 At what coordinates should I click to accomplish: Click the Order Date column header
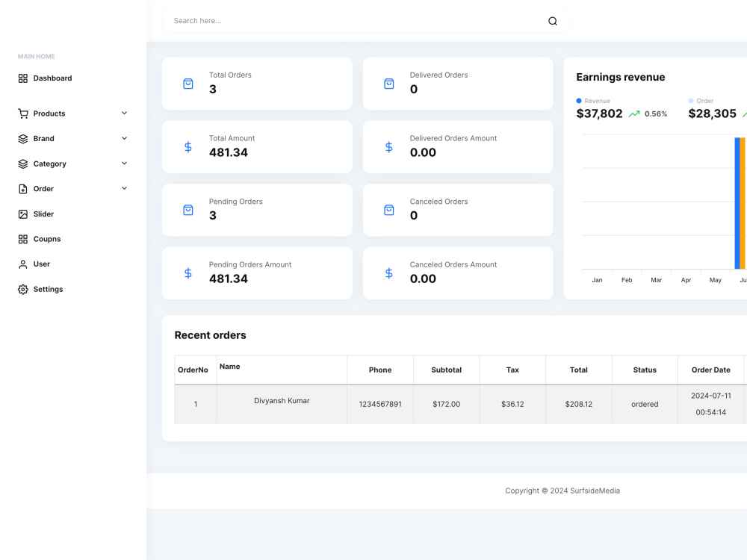pos(711,370)
